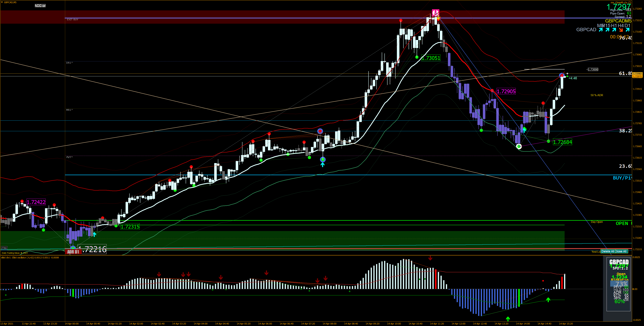The height and width of the screenshot is (326, 644).
Task: Click the M5 cyan trend arrow
Action: pos(601,30)
